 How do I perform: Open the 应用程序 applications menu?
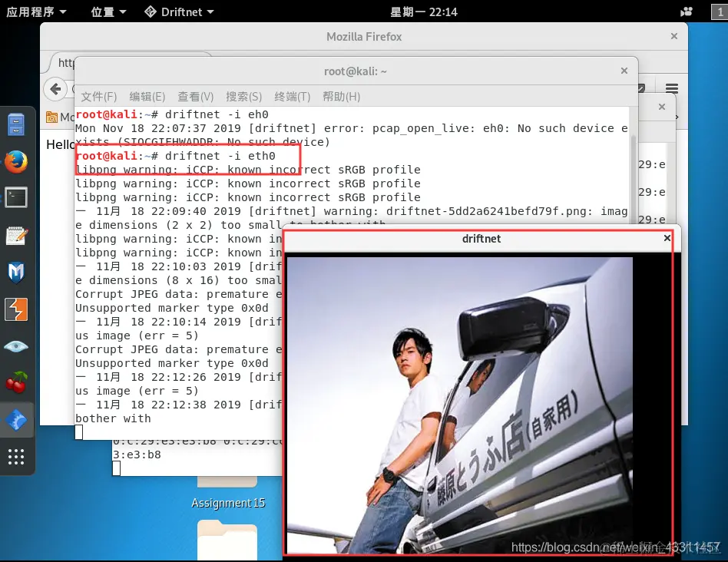point(36,12)
